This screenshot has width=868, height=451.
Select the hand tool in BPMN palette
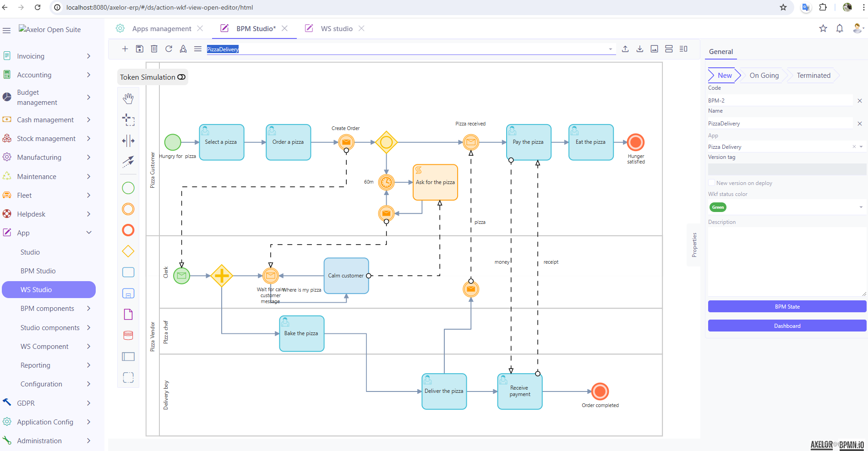point(128,98)
